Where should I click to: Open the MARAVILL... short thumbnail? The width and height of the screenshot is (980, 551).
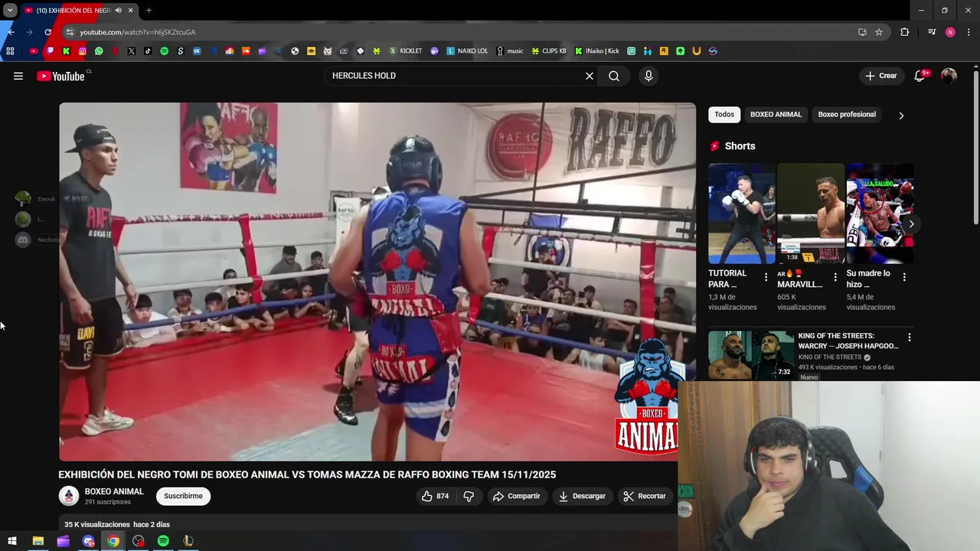pos(811,213)
